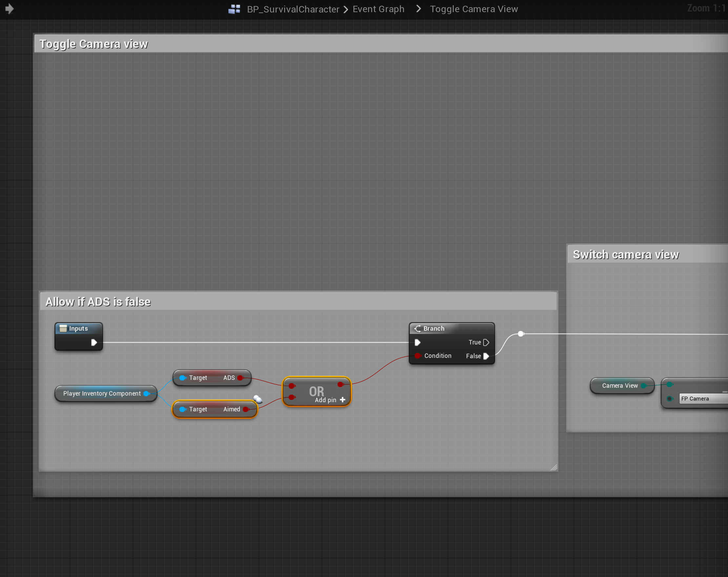Select the Player Inventory Component node
The height and width of the screenshot is (577, 728).
102,394
